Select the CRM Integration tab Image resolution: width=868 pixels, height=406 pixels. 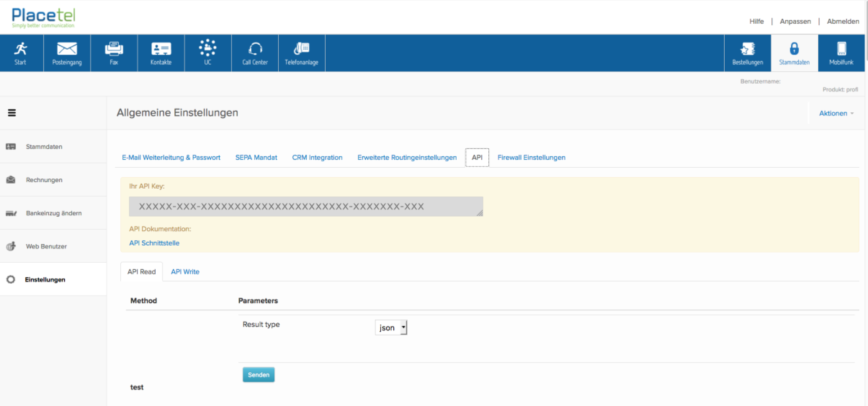(x=317, y=158)
